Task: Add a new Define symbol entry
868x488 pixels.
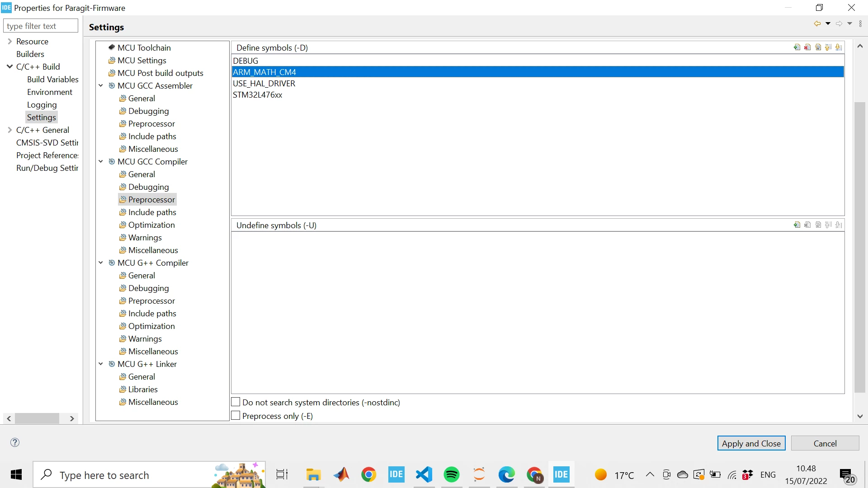Action: (797, 47)
